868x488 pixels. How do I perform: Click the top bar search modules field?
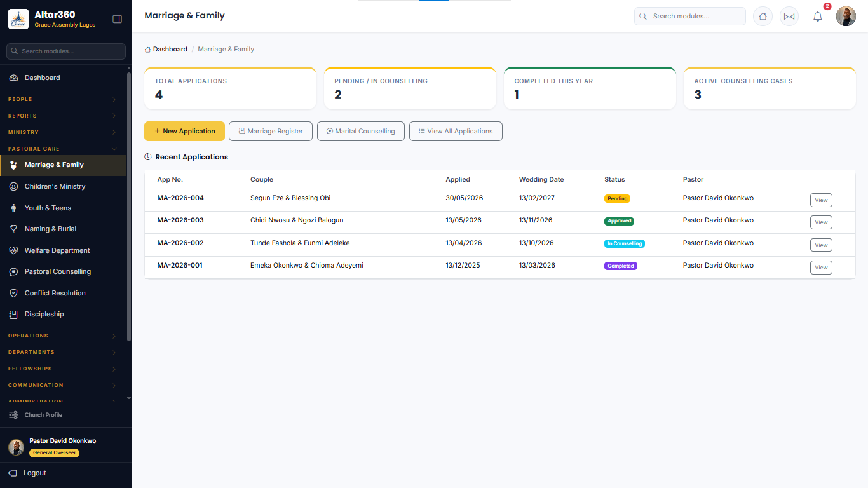point(690,16)
